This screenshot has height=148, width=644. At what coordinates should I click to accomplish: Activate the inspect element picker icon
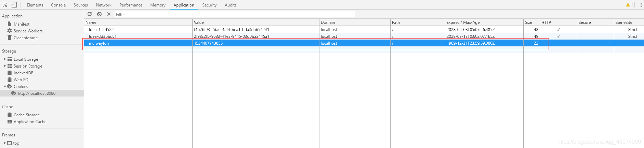[5, 5]
